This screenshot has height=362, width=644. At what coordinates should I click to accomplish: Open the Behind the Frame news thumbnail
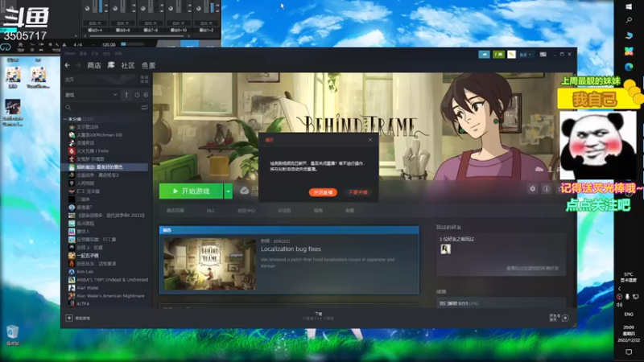click(209, 264)
